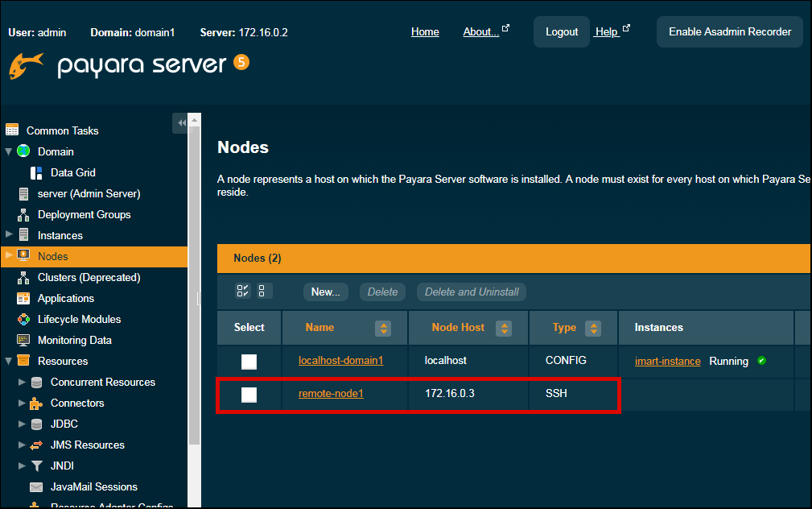Open the imart-instance link
The image size is (812, 509).
[667, 361]
